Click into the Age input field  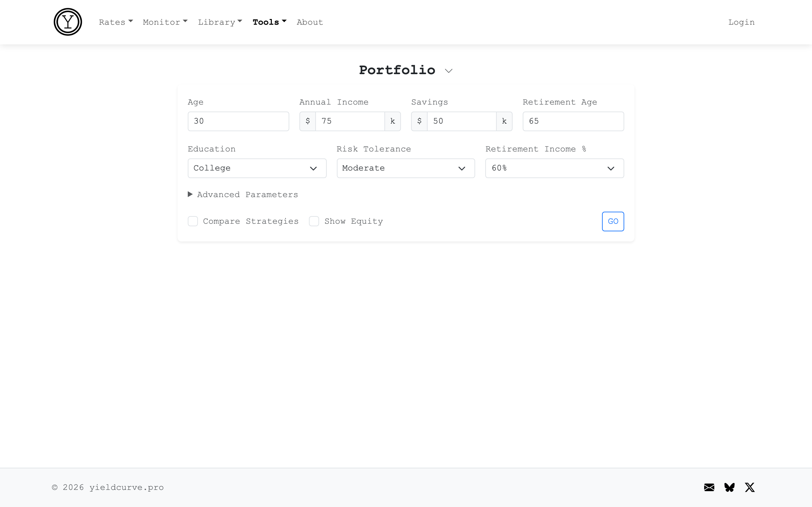point(238,121)
